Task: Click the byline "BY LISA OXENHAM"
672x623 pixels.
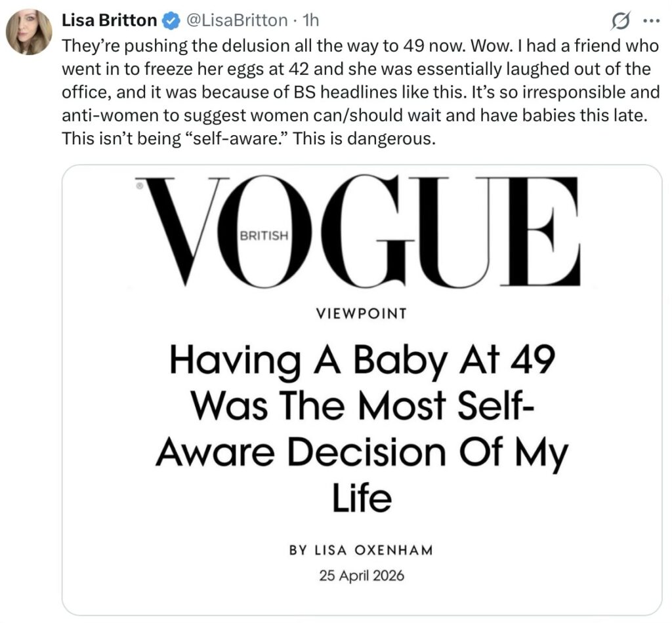Action: pos(361,550)
